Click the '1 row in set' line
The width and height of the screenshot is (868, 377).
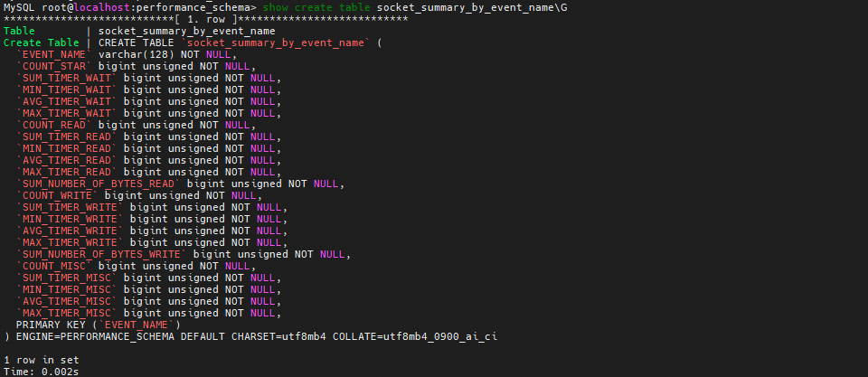[42, 360]
